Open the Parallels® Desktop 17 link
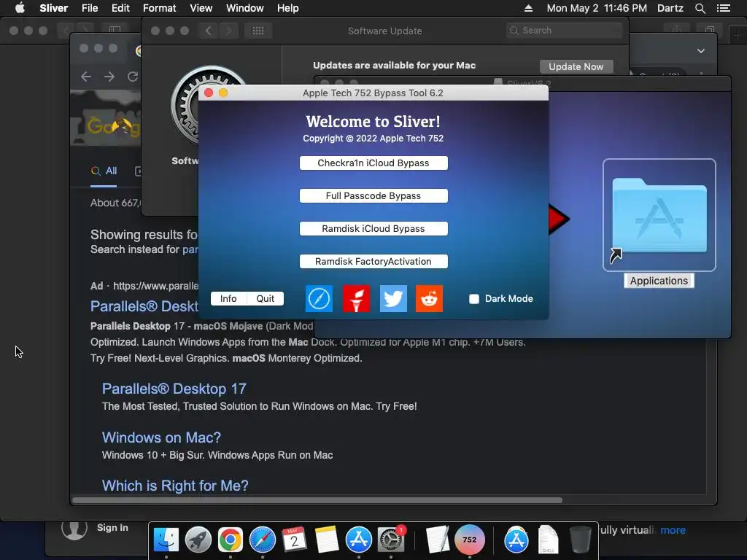 174,389
